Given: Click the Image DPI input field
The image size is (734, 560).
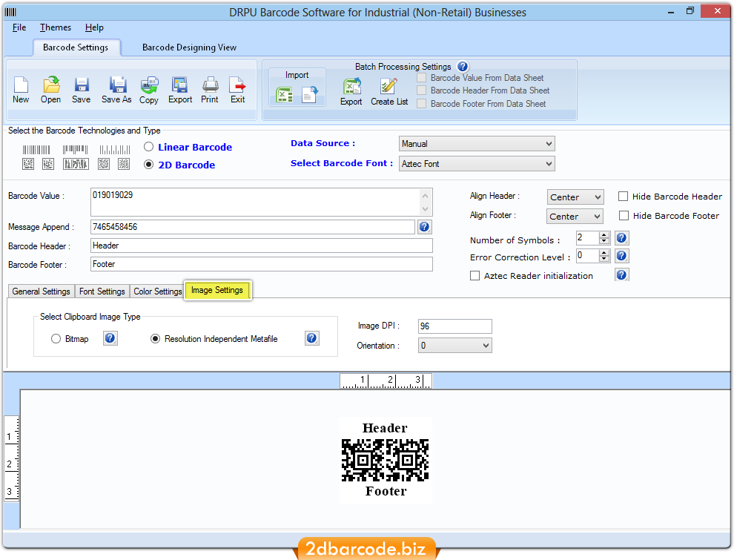Looking at the screenshot, I should [x=455, y=326].
